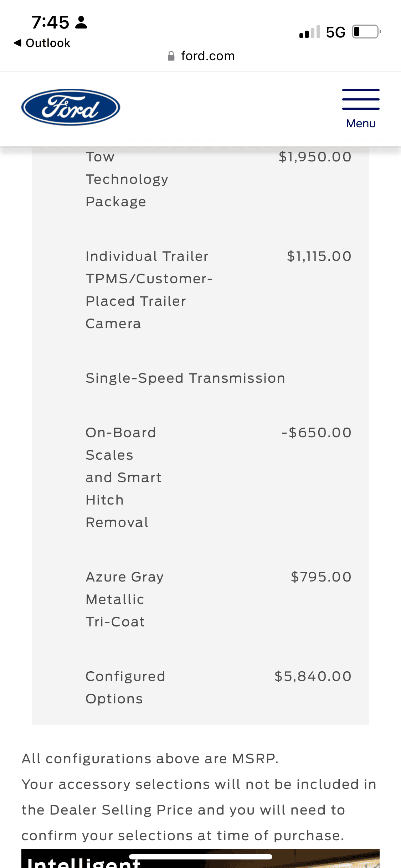Screen dimensions: 401x868
Task: Click the Menu label text
Action: tap(360, 123)
